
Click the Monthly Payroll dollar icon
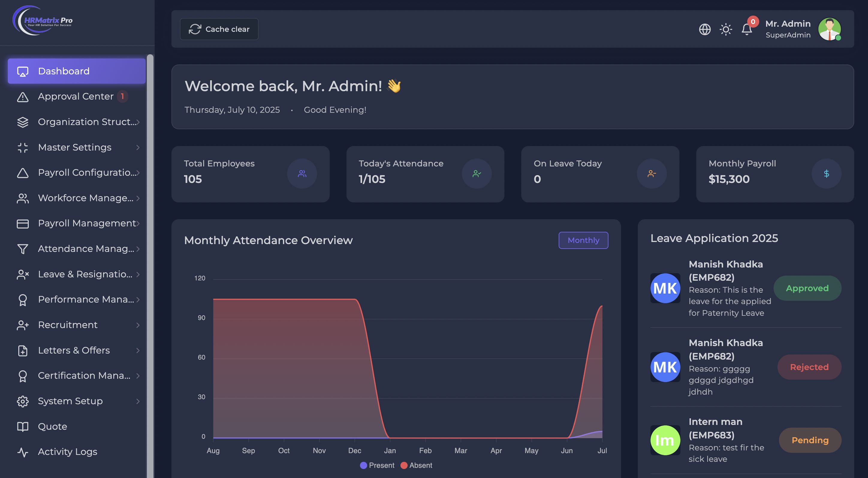[826, 174]
